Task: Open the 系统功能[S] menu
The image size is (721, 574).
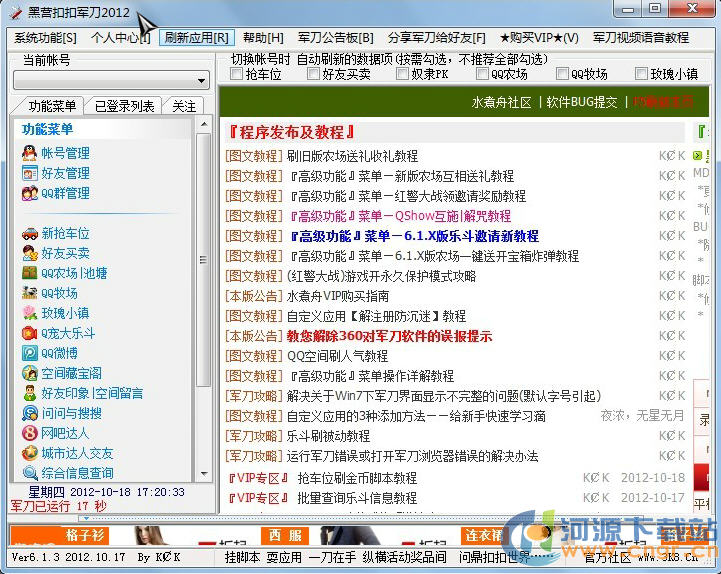Action: (44, 37)
